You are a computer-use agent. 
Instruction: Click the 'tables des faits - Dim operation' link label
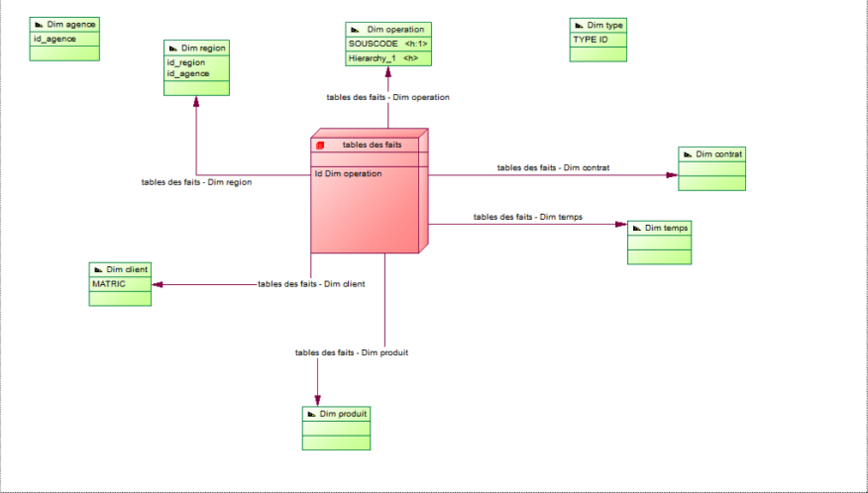pyautogui.click(x=388, y=97)
